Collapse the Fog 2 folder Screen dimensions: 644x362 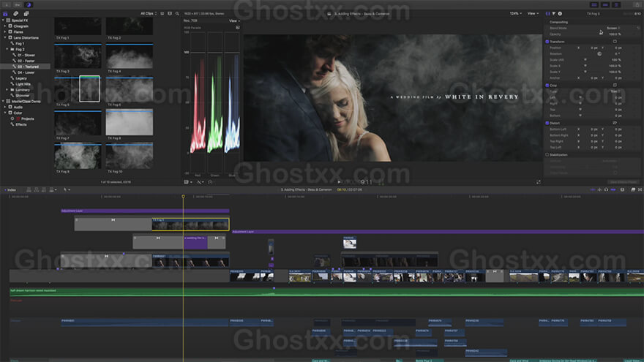[7, 49]
